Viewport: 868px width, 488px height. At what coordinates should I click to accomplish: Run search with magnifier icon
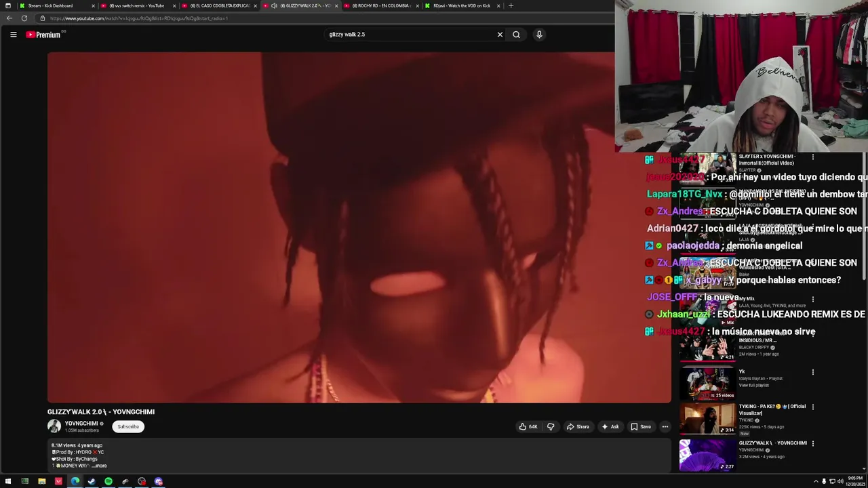516,35
